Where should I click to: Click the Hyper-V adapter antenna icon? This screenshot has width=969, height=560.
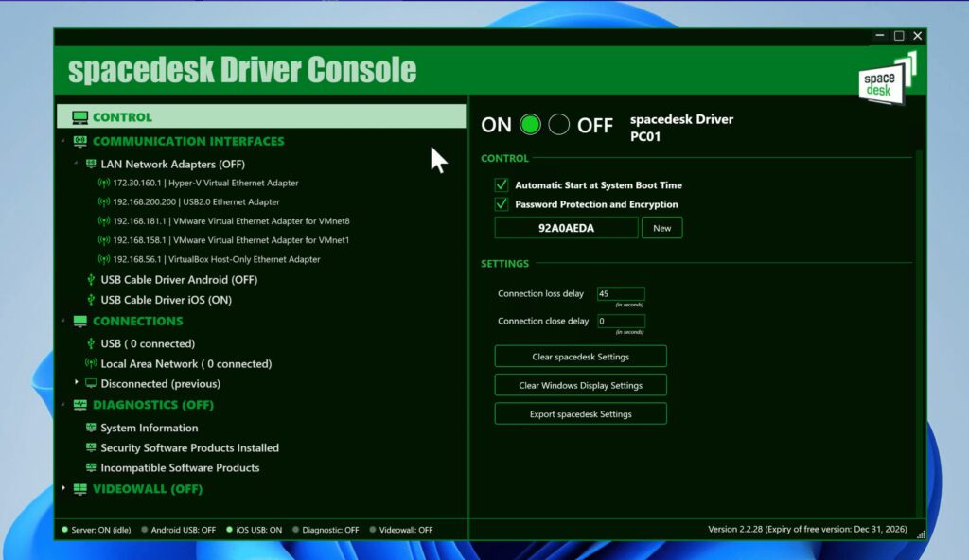click(x=104, y=183)
